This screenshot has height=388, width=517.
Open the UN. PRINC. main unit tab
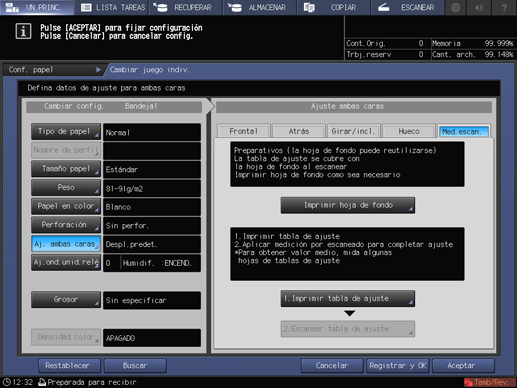pyautogui.click(x=37, y=7)
